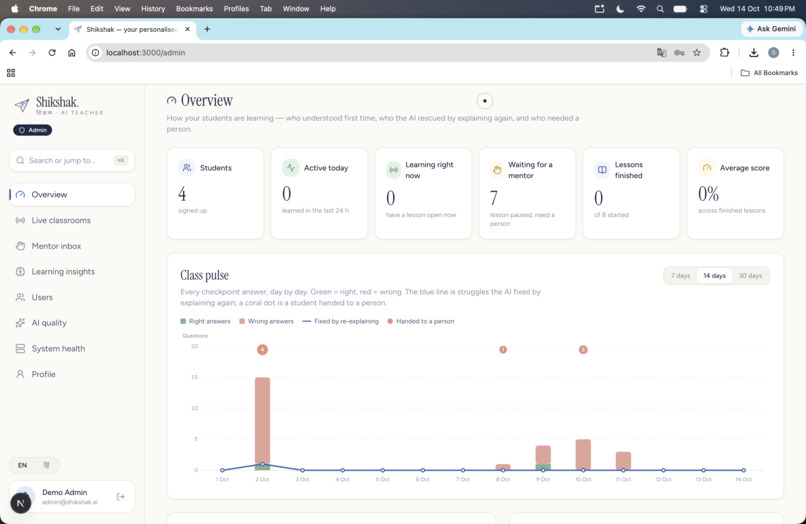806x524 pixels.
Task: Open Spotlight search in menu bar
Action: [660, 9]
